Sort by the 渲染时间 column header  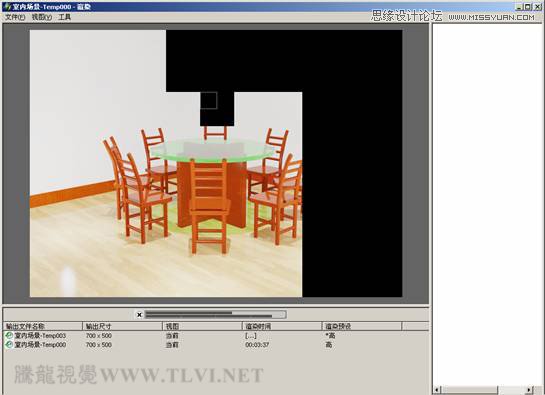pos(282,326)
